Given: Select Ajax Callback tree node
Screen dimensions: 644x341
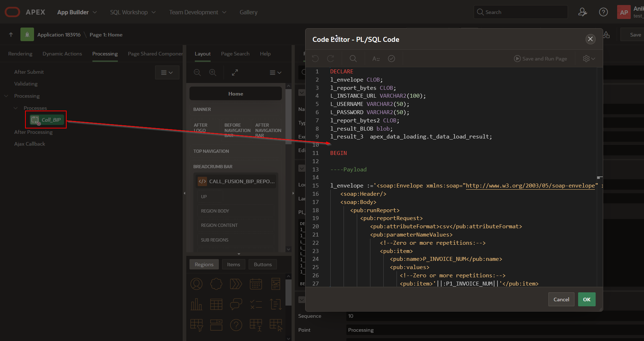Looking at the screenshot, I should (30, 144).
